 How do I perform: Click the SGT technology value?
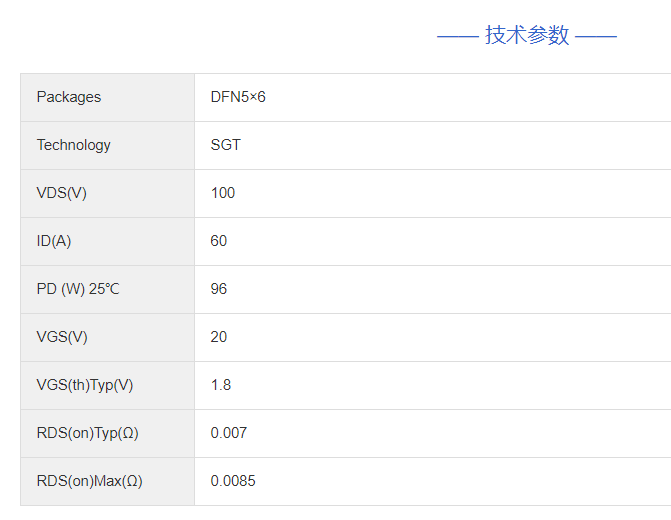pos(226,145)
